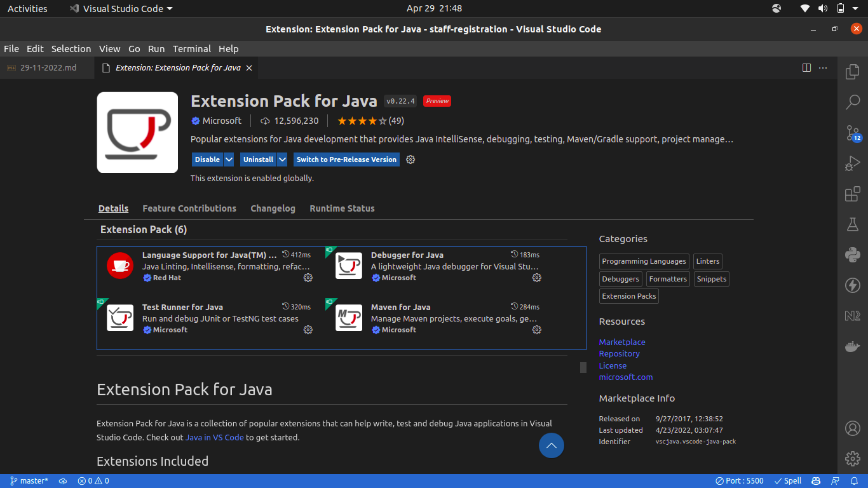Viewport: 868px width, 488px height.
Task: Click the synchronize changes cloud icon
Action: click(63, 481)
